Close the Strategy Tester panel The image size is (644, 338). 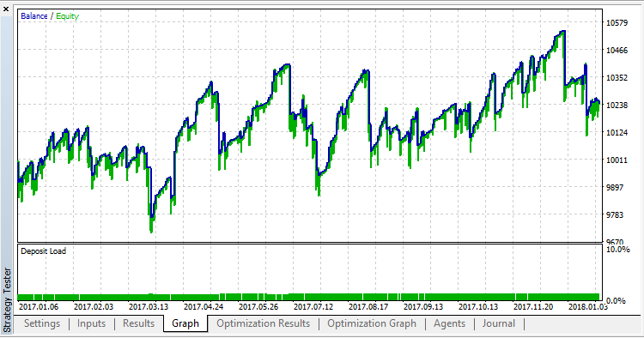tap(6, 9)
